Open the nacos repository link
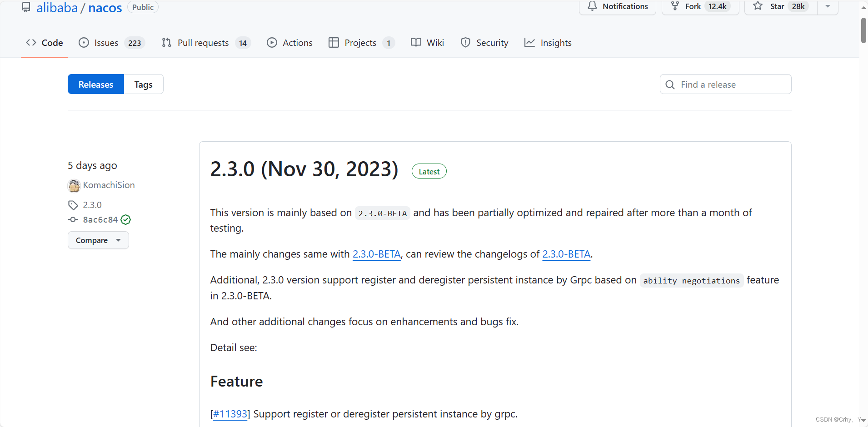868x427 pixels. [105, 8]
